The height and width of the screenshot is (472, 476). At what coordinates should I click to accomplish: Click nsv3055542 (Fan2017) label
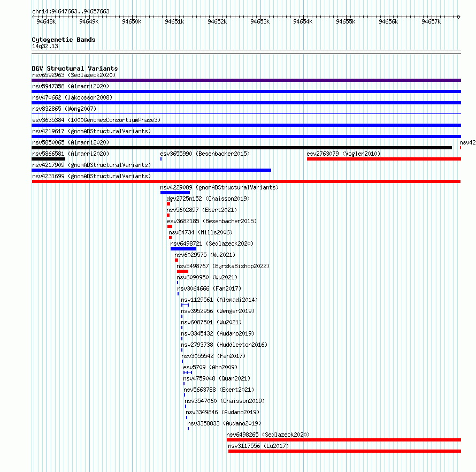(213, 356)
